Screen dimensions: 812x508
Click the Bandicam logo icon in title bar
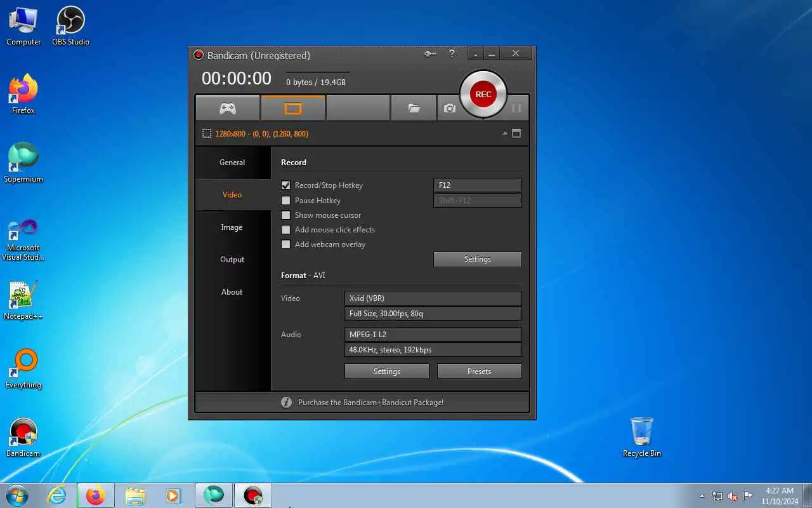pos(199,55)
